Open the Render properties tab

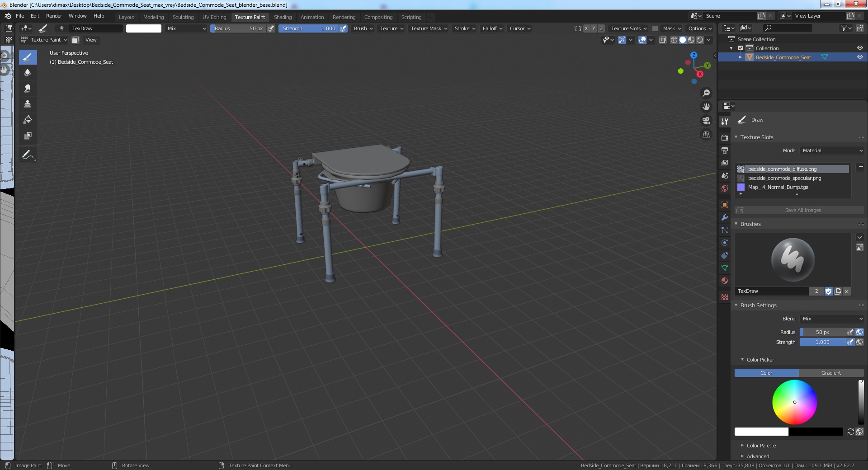725,137
